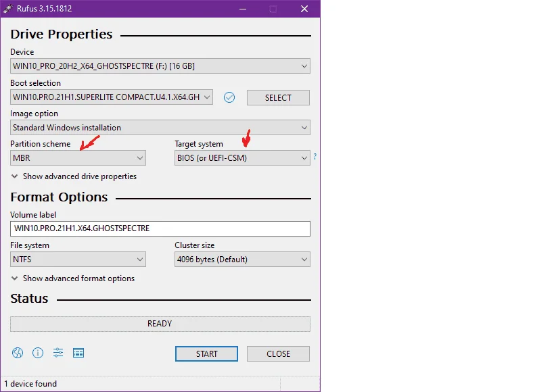
Task: Open the Image option dropdown
Action: [160, 128]
